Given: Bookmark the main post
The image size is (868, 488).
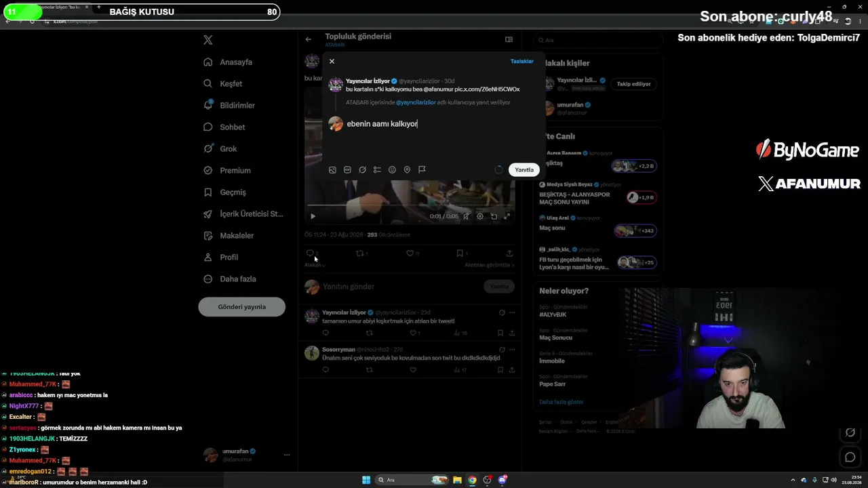Looking at the screenshot, I should point(460,253).
